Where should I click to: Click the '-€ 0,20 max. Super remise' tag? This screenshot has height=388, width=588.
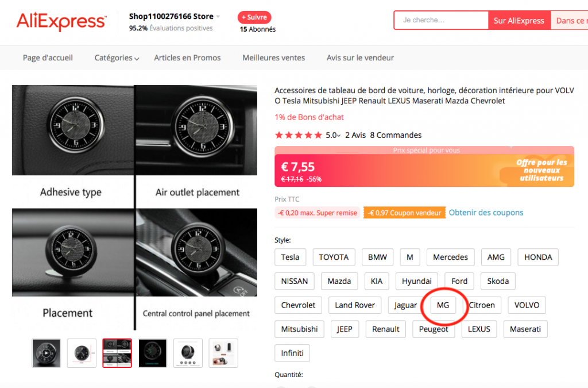317,213
